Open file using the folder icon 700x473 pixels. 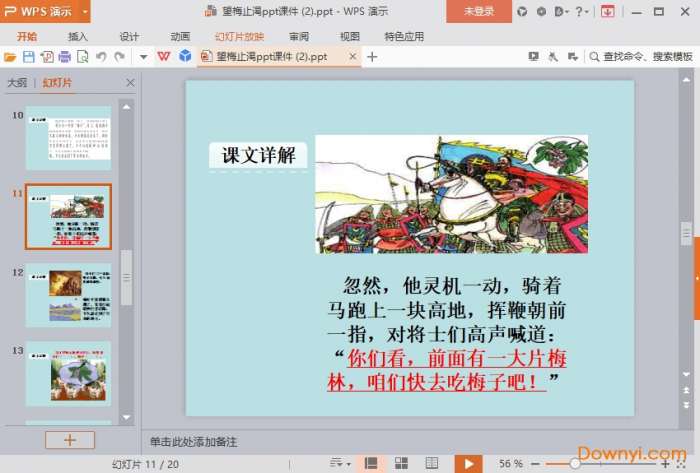click(x=9, y=57)
